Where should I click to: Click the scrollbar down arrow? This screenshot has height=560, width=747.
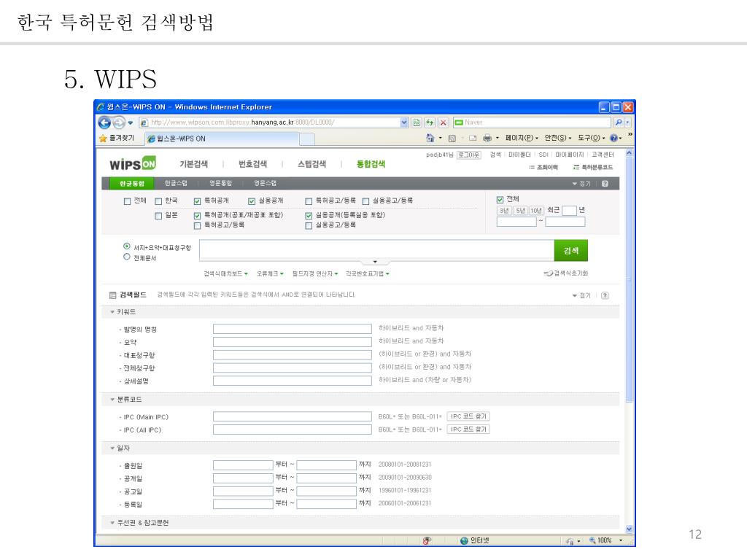click(629, 529)
